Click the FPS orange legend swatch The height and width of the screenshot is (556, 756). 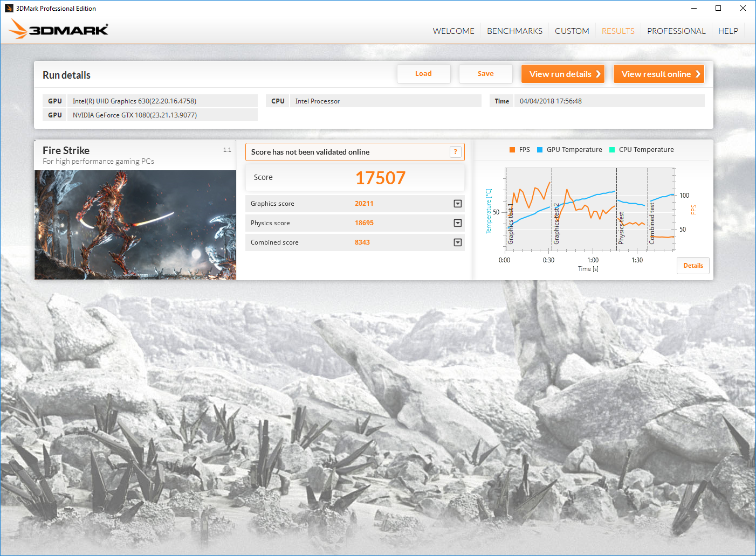pos(512,150)
